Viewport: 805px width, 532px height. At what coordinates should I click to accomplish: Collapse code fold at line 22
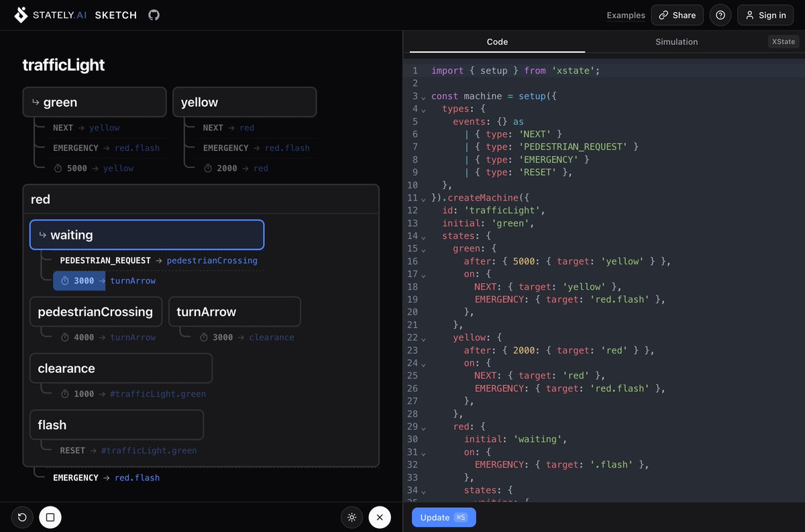pos(423,338)
